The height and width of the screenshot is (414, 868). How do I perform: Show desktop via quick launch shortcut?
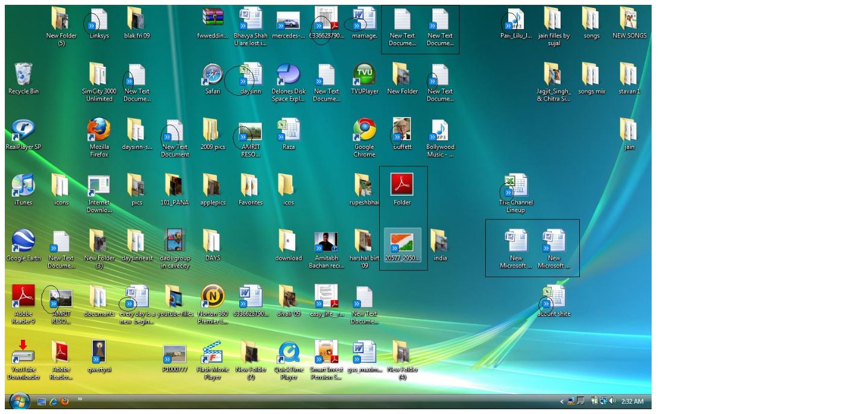pos(42,401)
